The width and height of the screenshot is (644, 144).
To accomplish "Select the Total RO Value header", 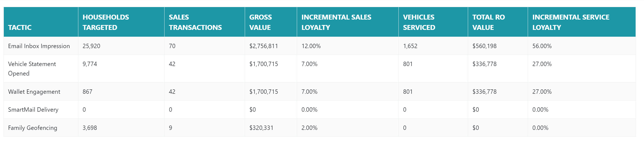I will pos(488,22).
